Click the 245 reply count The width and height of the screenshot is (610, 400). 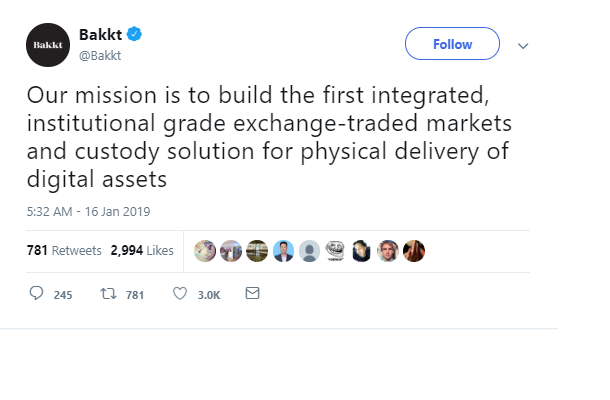[x=62, y=295]
